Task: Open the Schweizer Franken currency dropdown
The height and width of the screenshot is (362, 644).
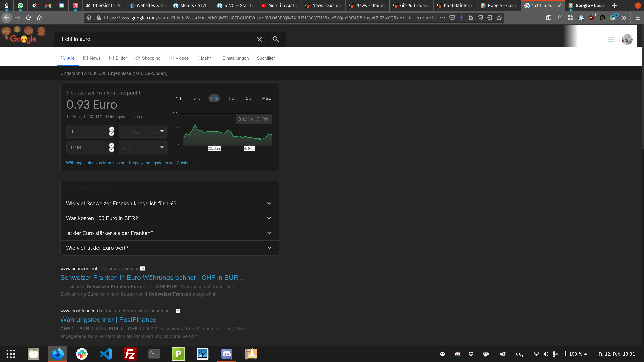Action: click(x=143, y=131)
